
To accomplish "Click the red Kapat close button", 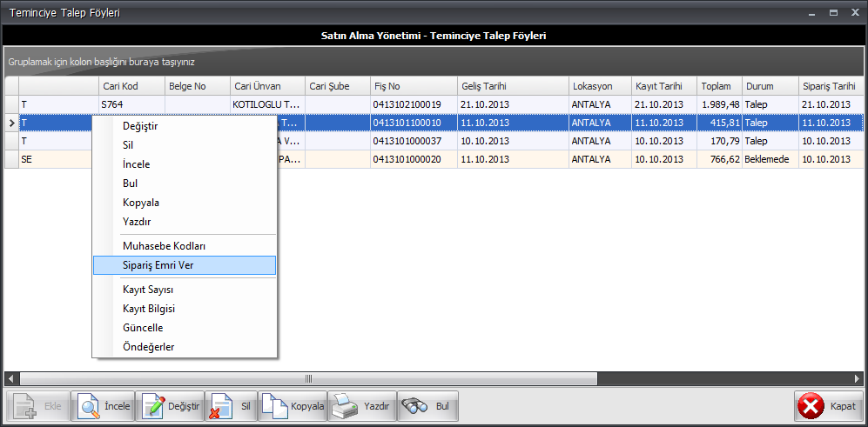I will coord(828,406).
